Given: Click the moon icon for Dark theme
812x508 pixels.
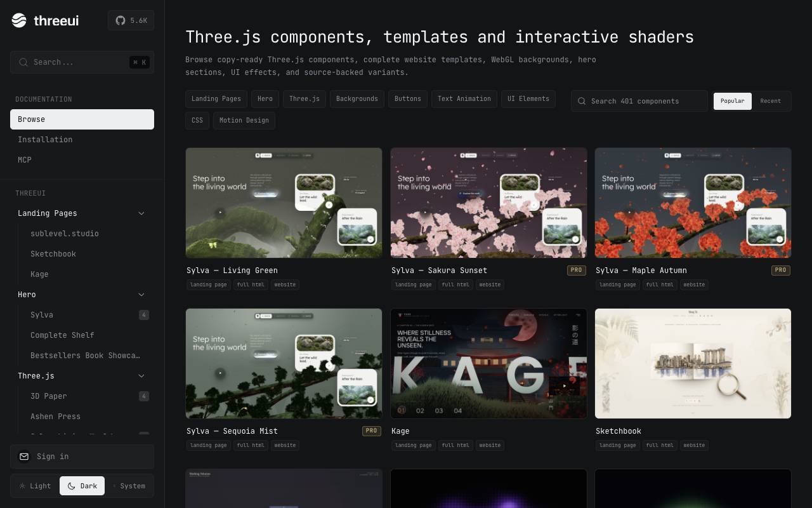Looking at the screenshot, I should 71,486.
